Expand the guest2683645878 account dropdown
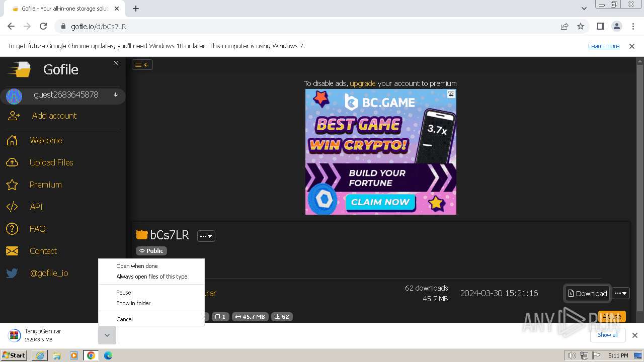644x362 pixels. (116, 95)
